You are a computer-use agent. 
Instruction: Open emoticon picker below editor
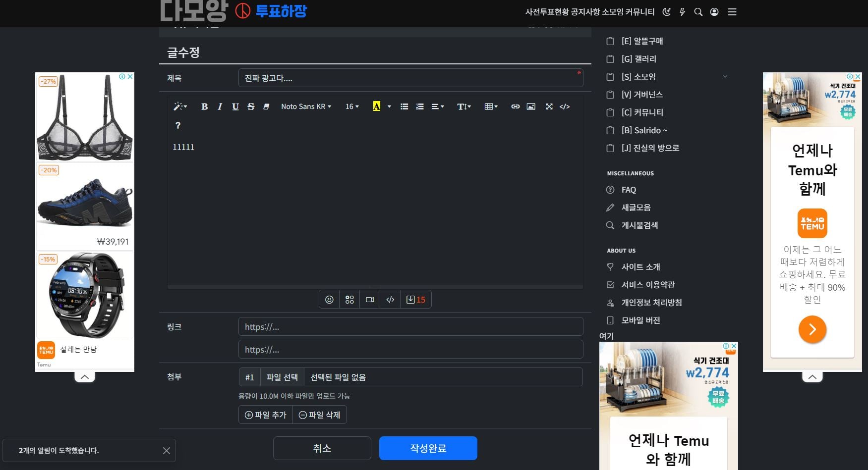(x=329, y=300)
